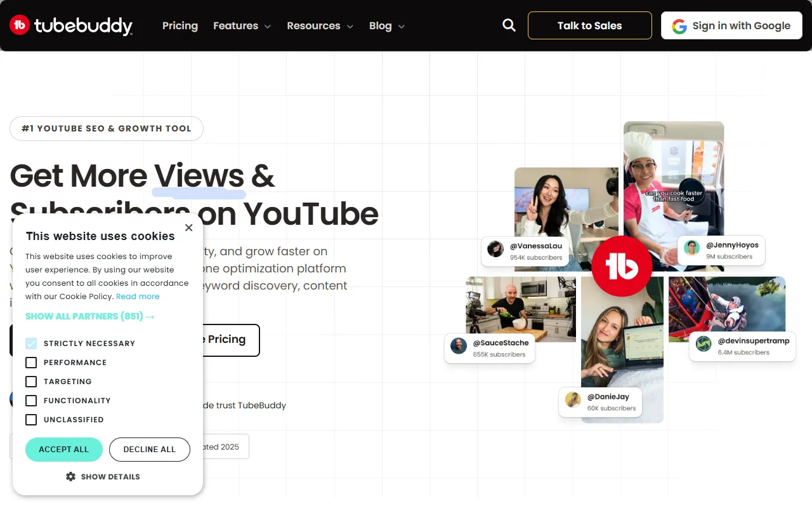Check the Functionality cookies checkbox
Viewport: 812px width, 508px height.
[x=31, y=401]
